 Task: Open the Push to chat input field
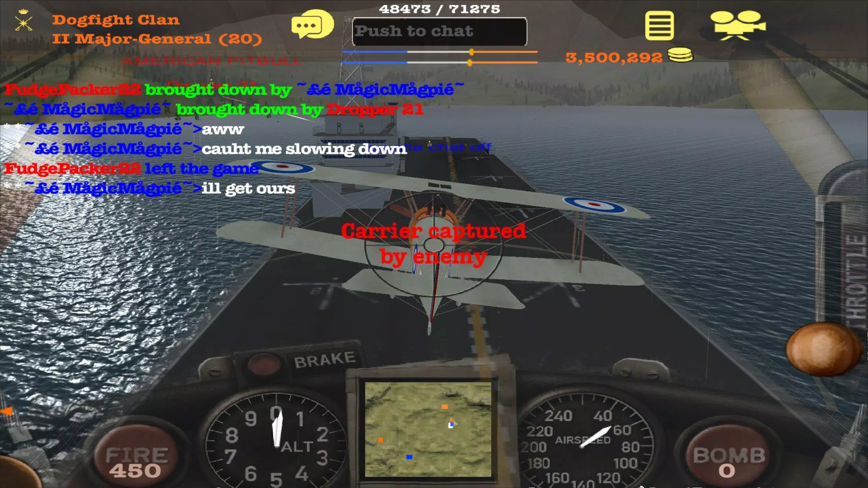440,31
